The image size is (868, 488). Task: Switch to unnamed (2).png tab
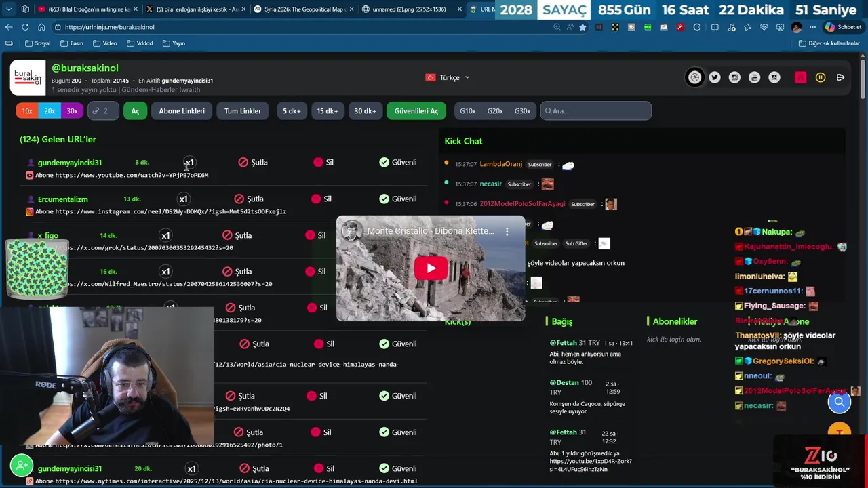(410, 9)
